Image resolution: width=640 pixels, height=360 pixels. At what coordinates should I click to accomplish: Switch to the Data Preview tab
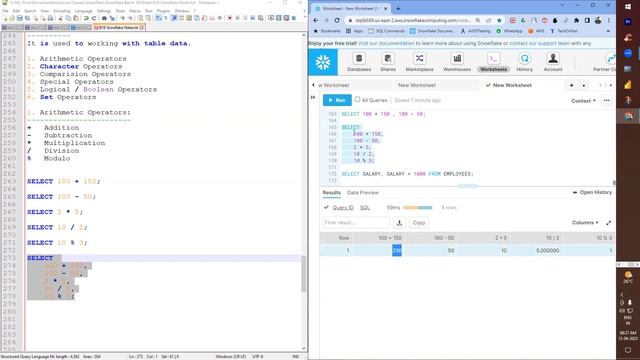pyautogui.click(x=362, y=192)
